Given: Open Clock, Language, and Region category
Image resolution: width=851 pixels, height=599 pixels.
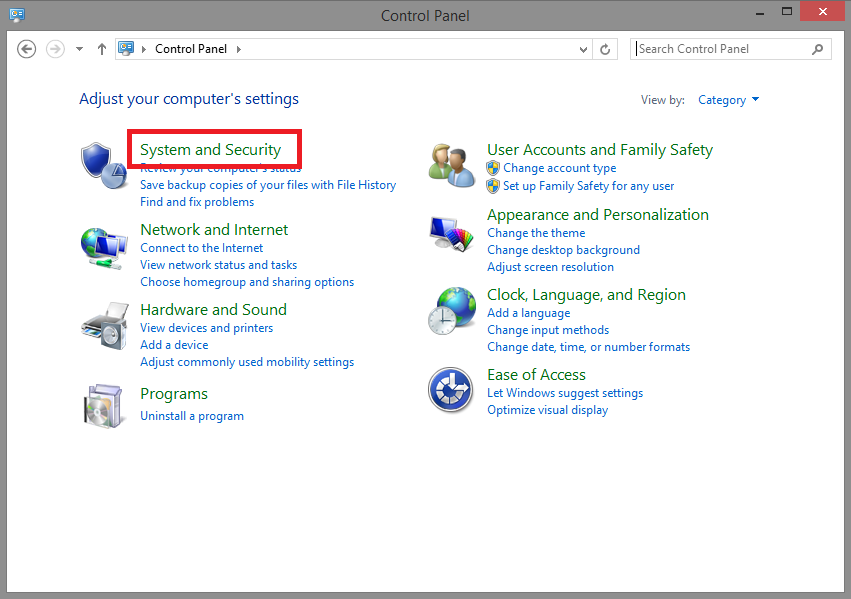Looking at the screenshot, I should pos(586,295).
